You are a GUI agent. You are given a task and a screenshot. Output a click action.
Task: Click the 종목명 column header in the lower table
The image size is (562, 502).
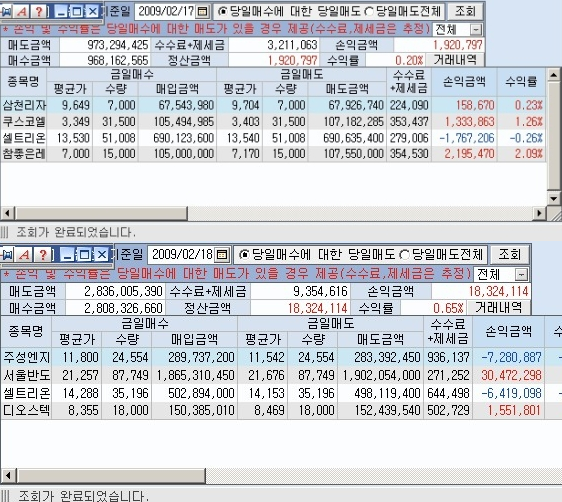[26, 331]
